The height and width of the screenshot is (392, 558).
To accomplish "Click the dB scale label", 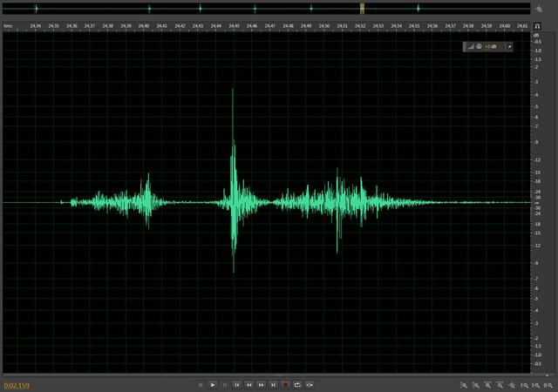I will (536, 35).
